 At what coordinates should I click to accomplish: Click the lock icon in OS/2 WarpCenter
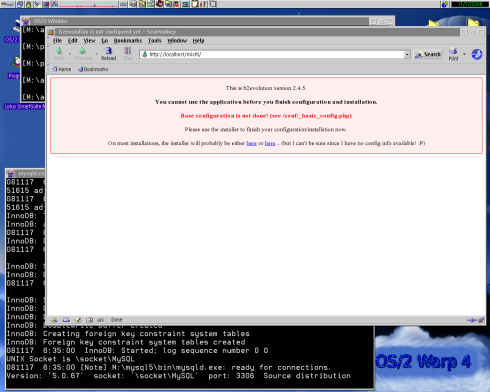point(28,4)
